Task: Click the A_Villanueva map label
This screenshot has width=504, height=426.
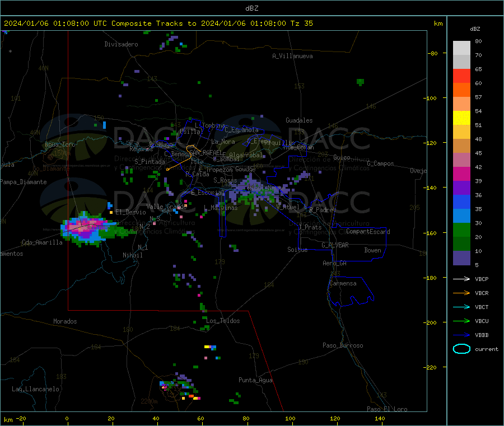Action: tap(292, 56)
